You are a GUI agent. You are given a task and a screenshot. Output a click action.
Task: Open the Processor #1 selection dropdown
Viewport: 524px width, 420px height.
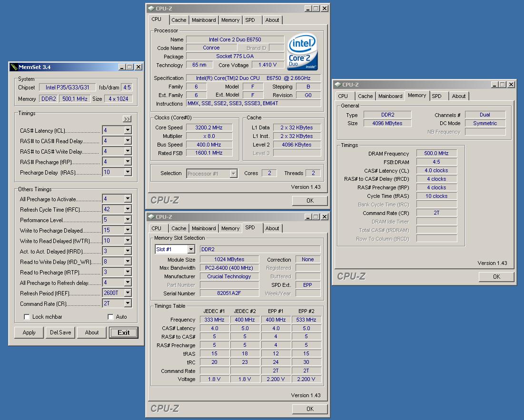pos(234,174)
